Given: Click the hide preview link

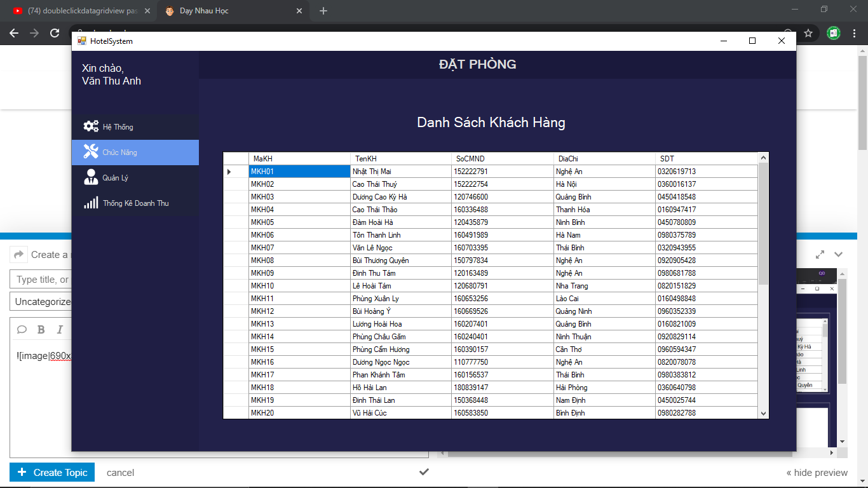Looking at the screenshot, I should [x=817, y=472].
